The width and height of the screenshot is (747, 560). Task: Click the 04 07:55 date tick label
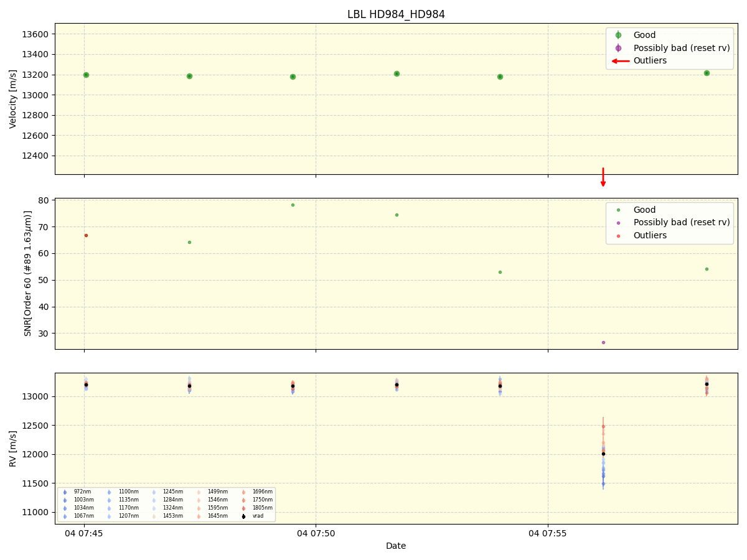(x=548, y=533)
